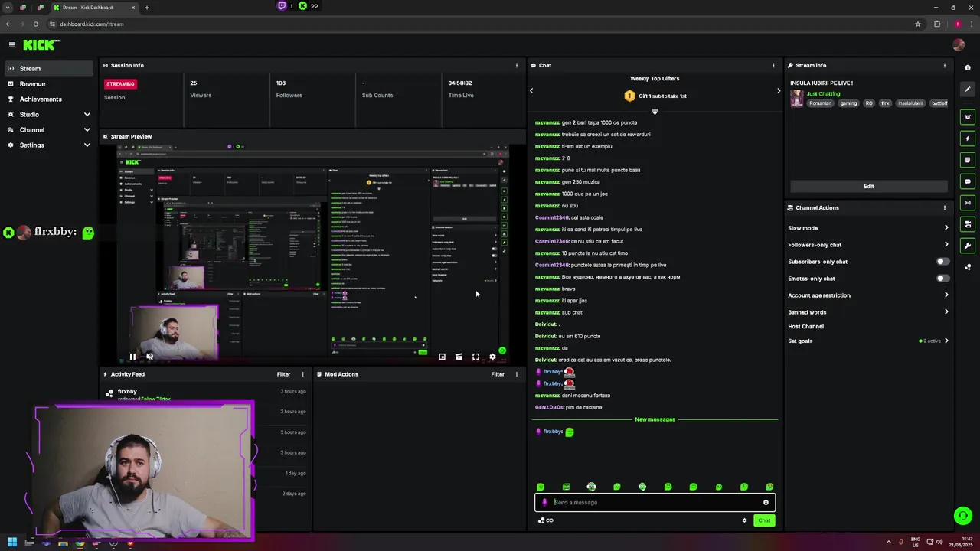
Task: Click the info icon in the right rail
Action: [x=968, y=68]
